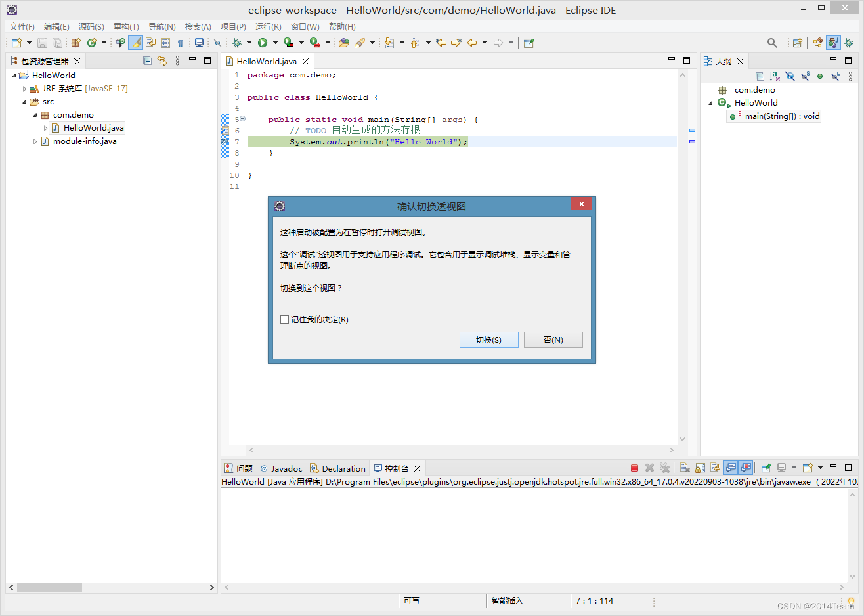Check the 记住我的决定(R) checkbox

284,320
